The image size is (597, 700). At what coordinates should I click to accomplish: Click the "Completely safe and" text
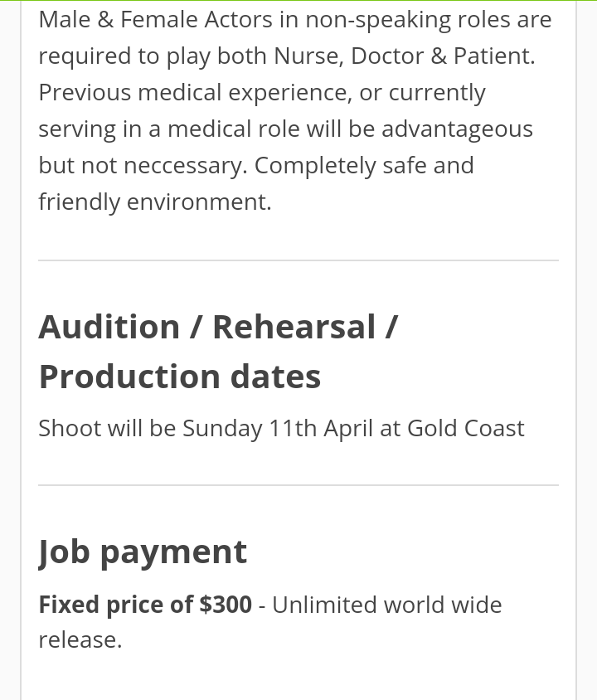pyautogui.click(x=364, y=165)
